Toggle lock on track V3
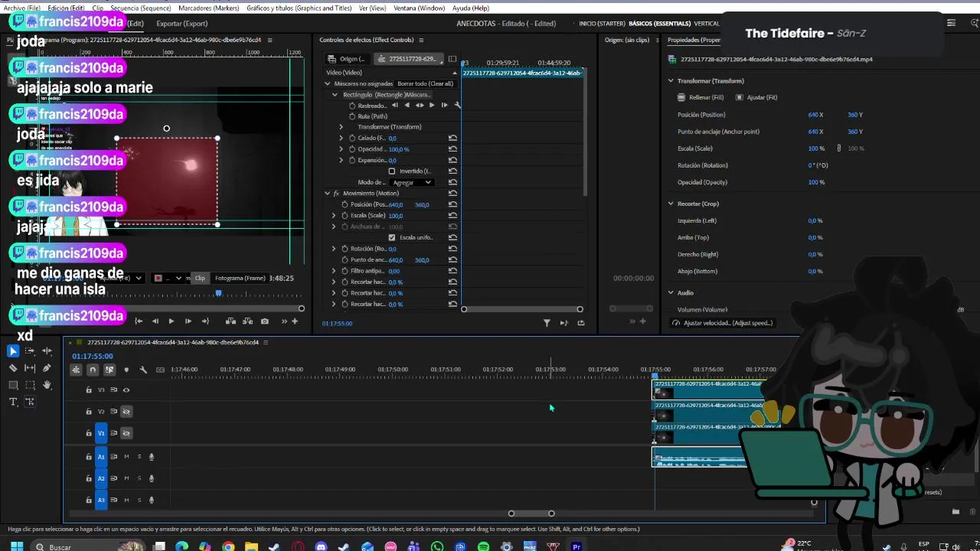This screenshot has height=551, width=980. point(89,390)
